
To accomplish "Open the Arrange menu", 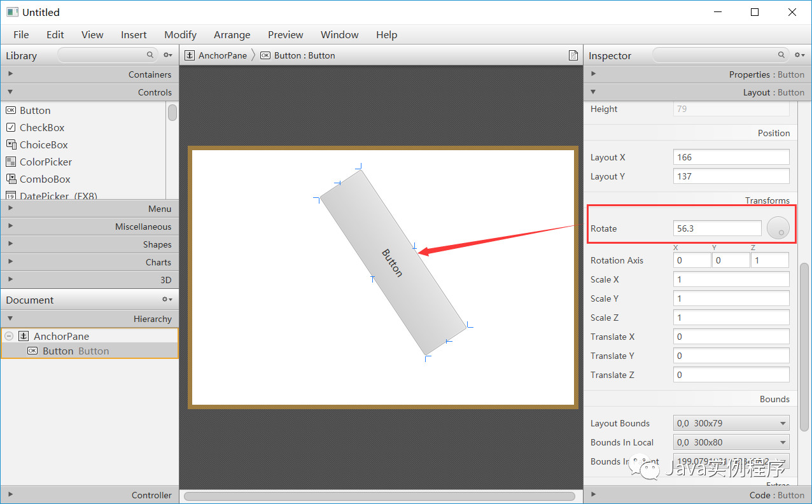I will coord(232,34).
